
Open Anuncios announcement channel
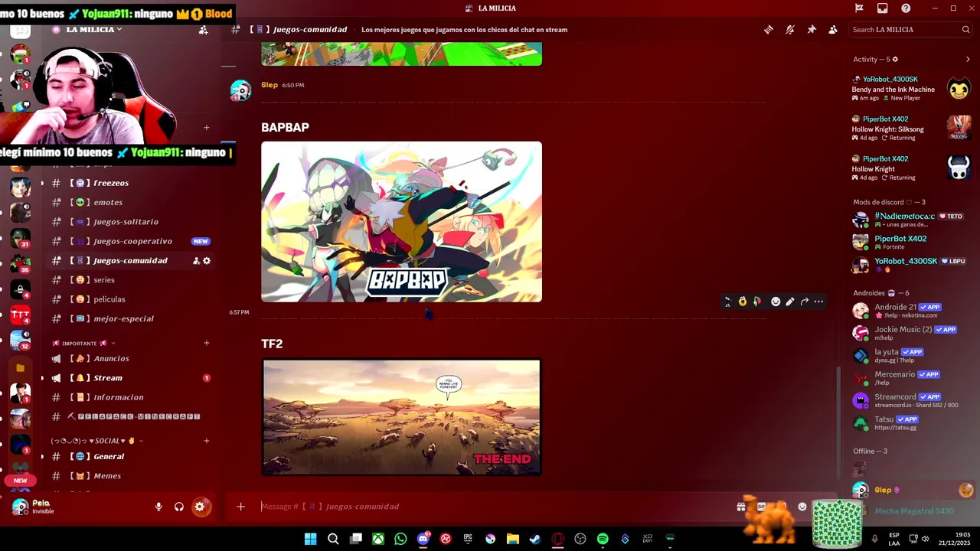[x=130, y=358]
